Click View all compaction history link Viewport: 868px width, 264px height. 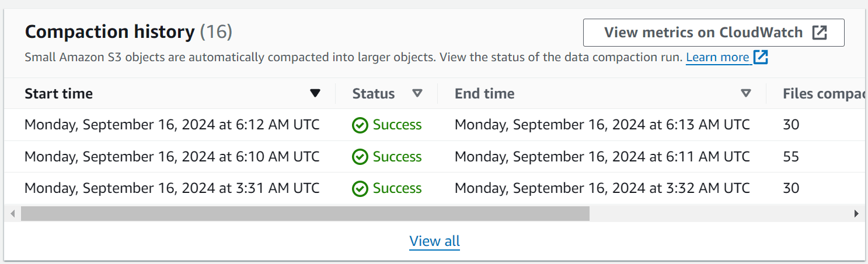click(x=434, y=241)
